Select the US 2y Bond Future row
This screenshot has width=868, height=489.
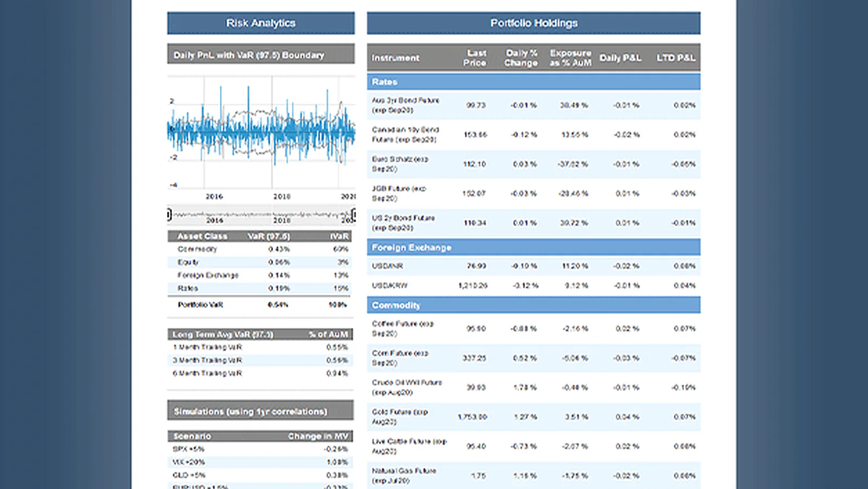[534, 223]
